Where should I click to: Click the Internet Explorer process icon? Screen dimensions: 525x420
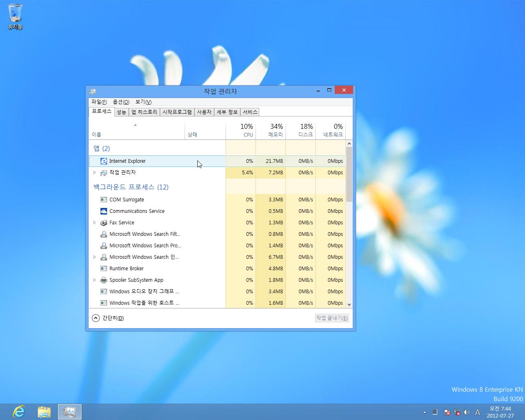(x=104, y=161)
